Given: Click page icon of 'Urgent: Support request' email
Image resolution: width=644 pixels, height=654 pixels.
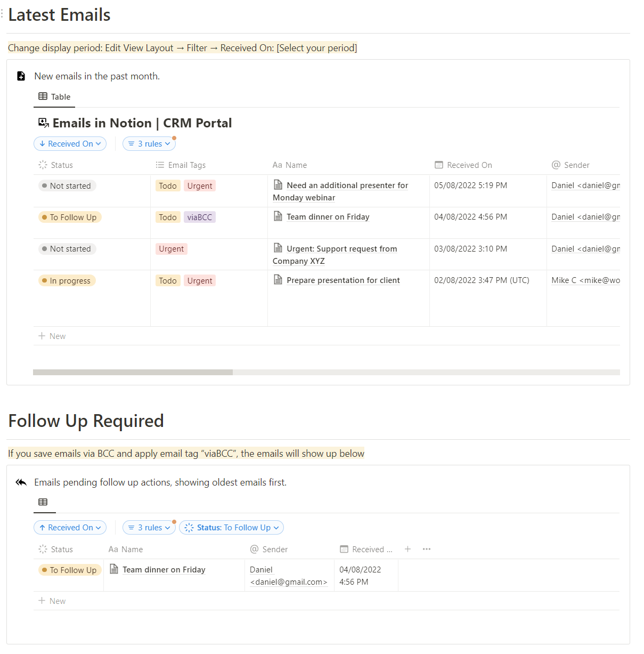Looking at the screenshot, I should click(278, 248).
